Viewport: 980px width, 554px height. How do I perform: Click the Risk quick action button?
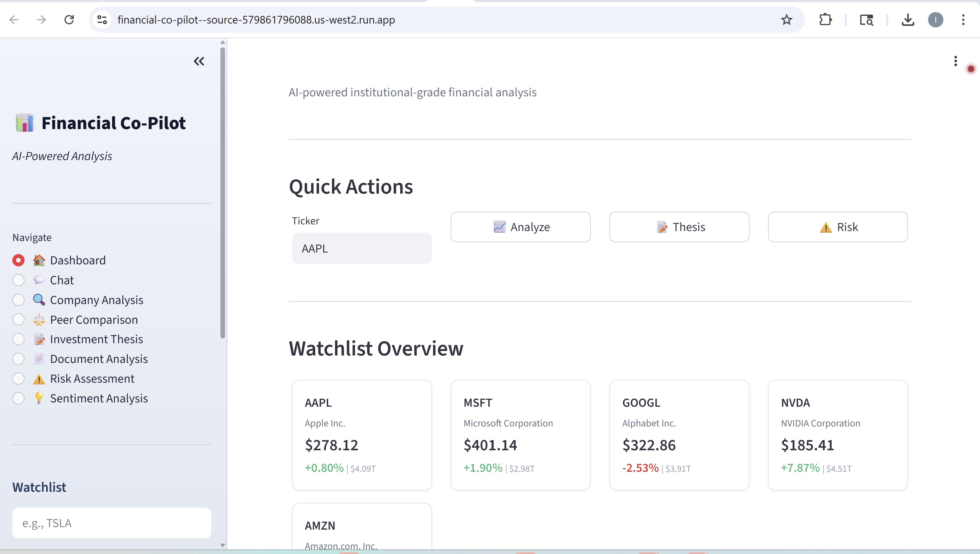pyautogui.click(x=838, y=227)
